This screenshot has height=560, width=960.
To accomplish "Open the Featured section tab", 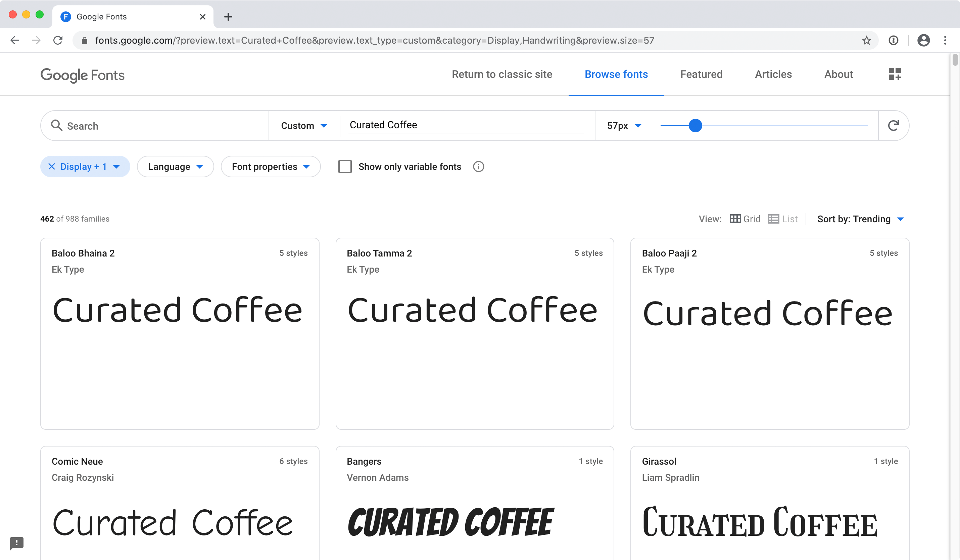I will tap(701, 74).
